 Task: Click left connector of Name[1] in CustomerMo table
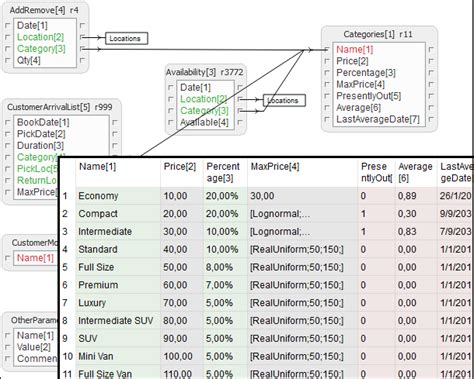[x=8, y=258]
